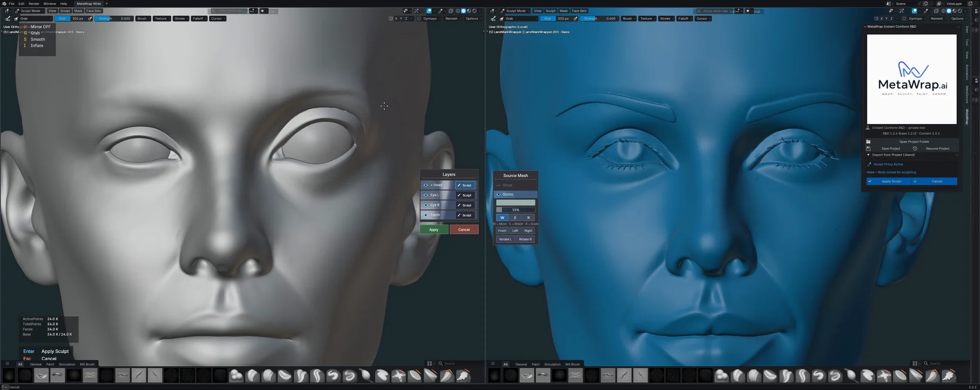Open the MetaGroom sidebar tab
This screenshot has height=390, width=980.
967,94
